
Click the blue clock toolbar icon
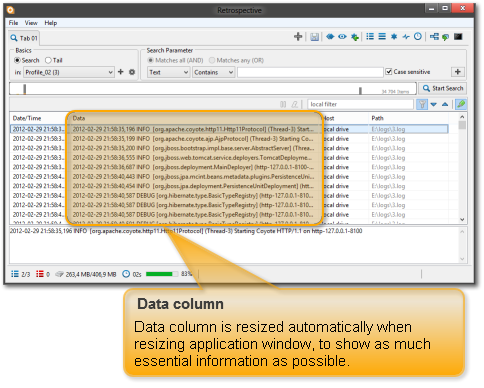[x=418, y=36]
